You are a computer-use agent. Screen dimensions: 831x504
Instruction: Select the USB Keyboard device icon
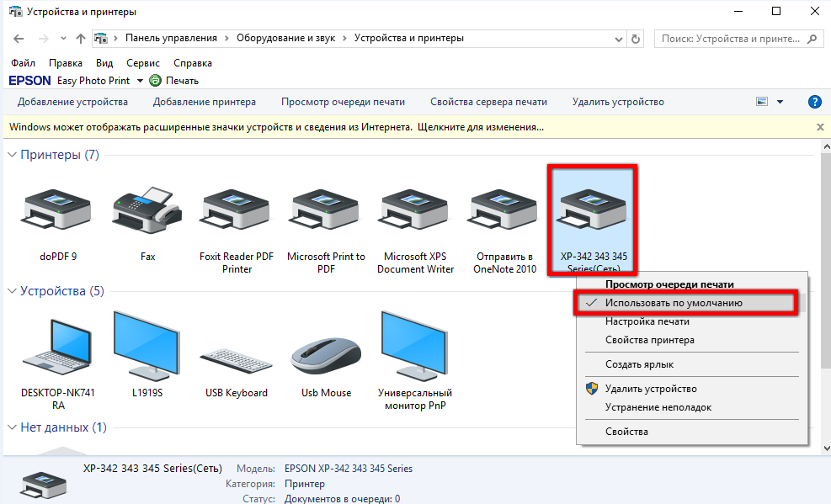tap(237, 360)
